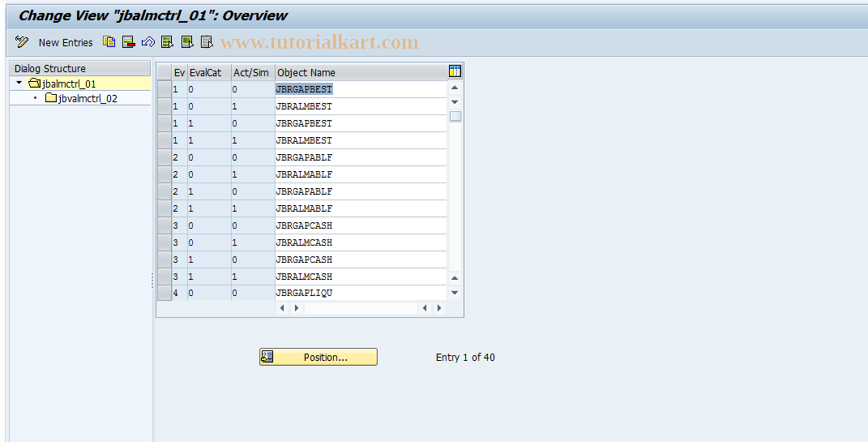Select the first JBRGAPBEST row selector
This screenshot has width=868, height=442.
(165, 89)
